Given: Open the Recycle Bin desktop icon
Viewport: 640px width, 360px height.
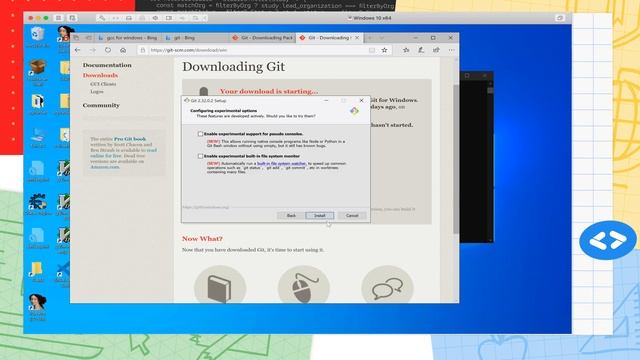Looking at the screenshot, I should tap(38, 36).
